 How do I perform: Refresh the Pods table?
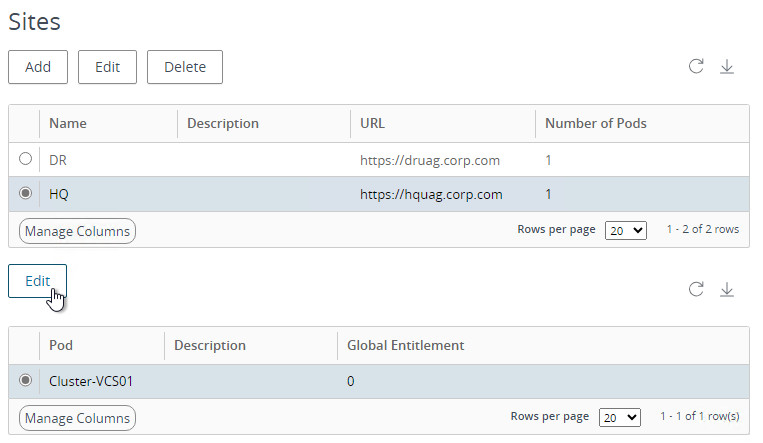[x=696, y=289]
